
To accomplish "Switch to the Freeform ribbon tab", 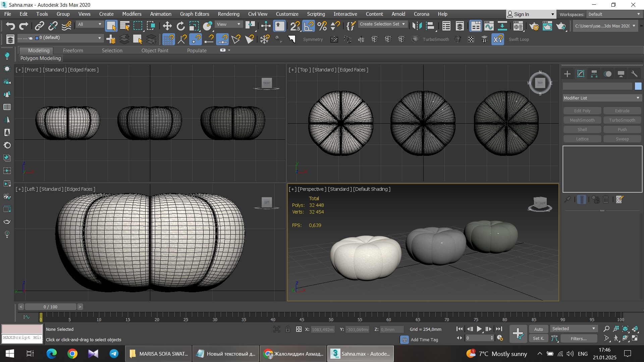I will [x=73, y=50].
